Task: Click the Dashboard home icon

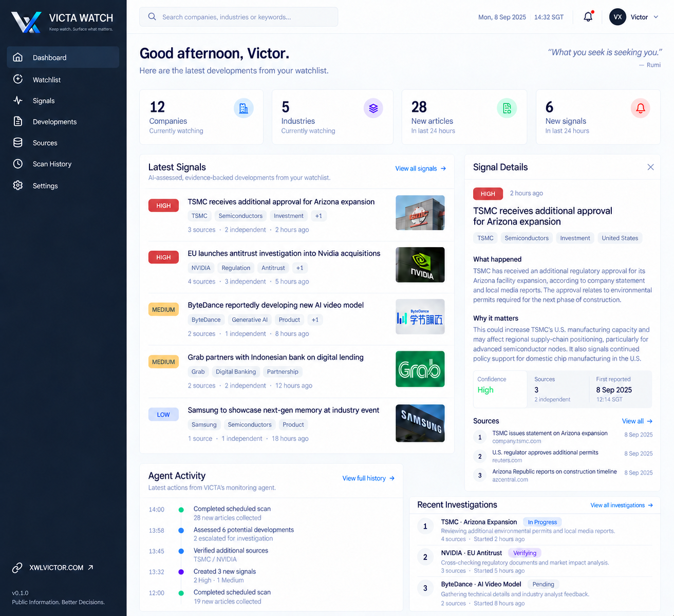Action: (18, 57)
